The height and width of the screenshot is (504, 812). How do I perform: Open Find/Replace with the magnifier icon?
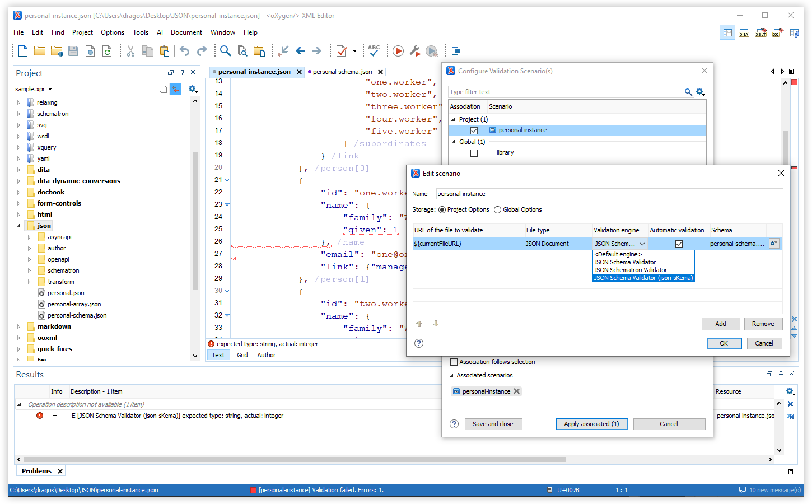point(225,51)
